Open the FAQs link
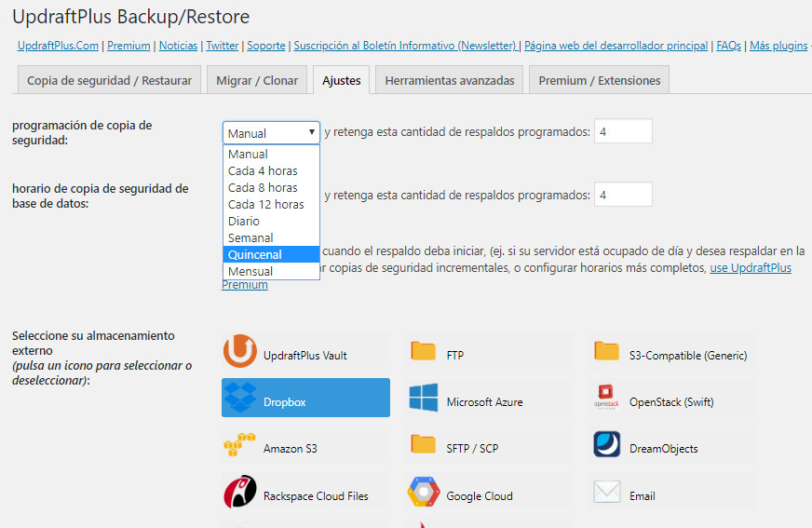 [728, 46]
